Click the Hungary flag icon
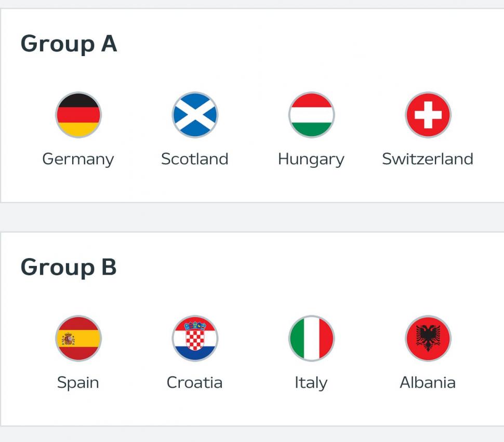Image resolution: width=504 pixels, height=442 pixels. [x=311, y=115]
